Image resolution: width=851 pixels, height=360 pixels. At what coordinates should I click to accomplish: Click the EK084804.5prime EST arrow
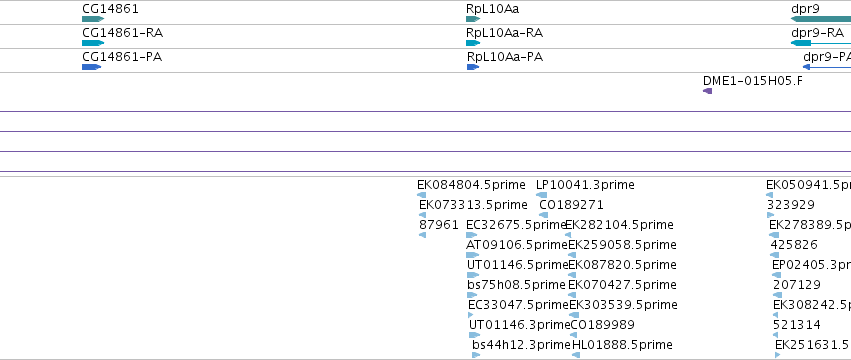point(422,195)
